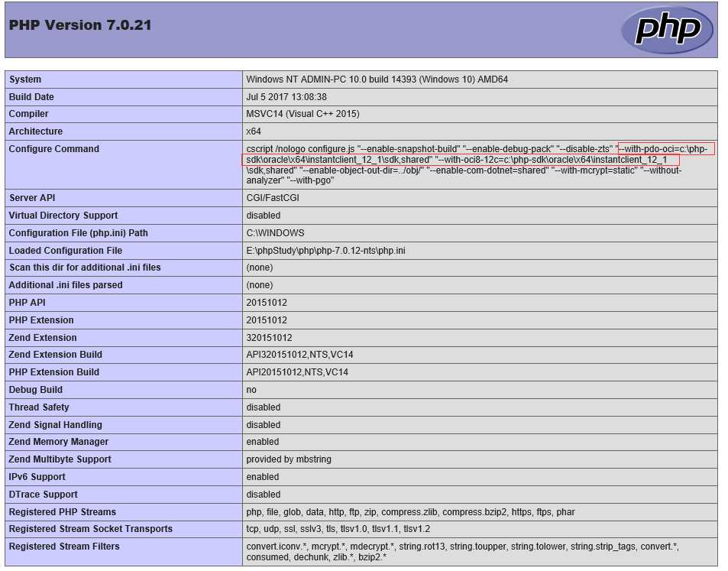Select the 'Zend Extension' label cell
This screenshot has width=728, height=571.
(x=124, y=338)
